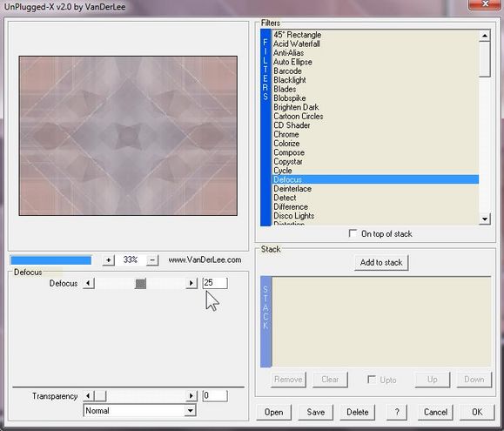Click the Transparency slider thumb

coord(100,395)
